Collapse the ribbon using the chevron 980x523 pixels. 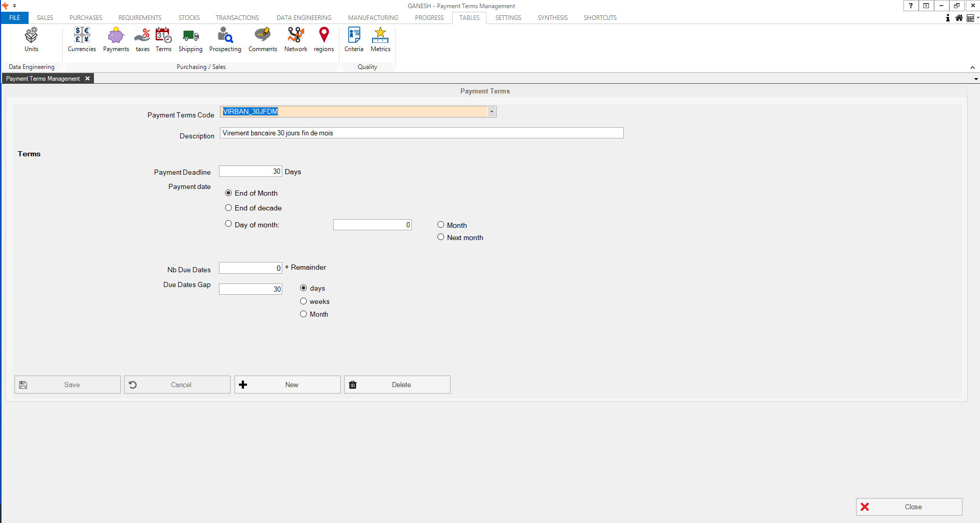click(x=972, y=67)
